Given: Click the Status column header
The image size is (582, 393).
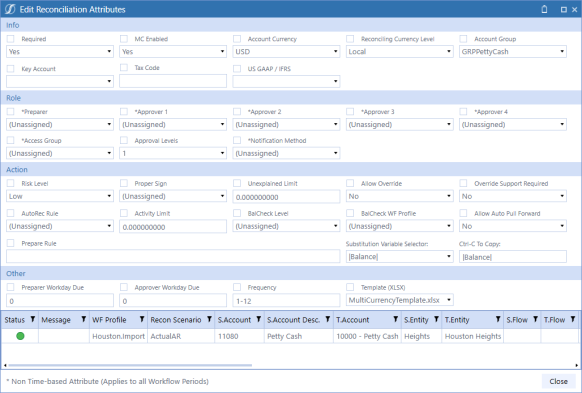Looking at the screenshot, I should point(14,320).
